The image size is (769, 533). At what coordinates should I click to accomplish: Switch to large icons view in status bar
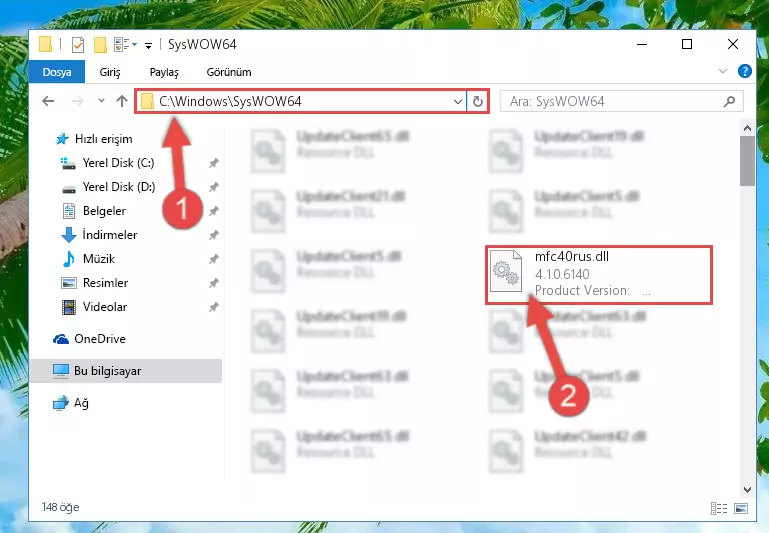741,508
